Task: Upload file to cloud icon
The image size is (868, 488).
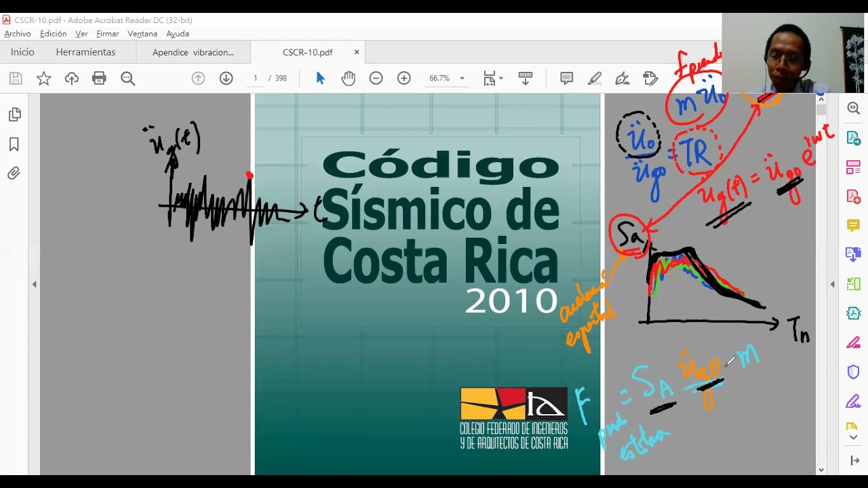Action: (x=72, y=79)
